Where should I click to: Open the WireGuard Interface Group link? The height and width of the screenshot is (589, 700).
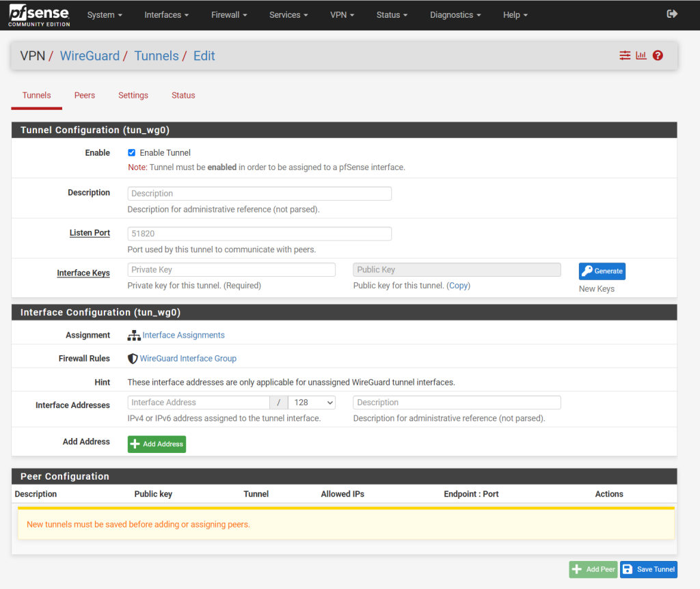pos(188,359)
